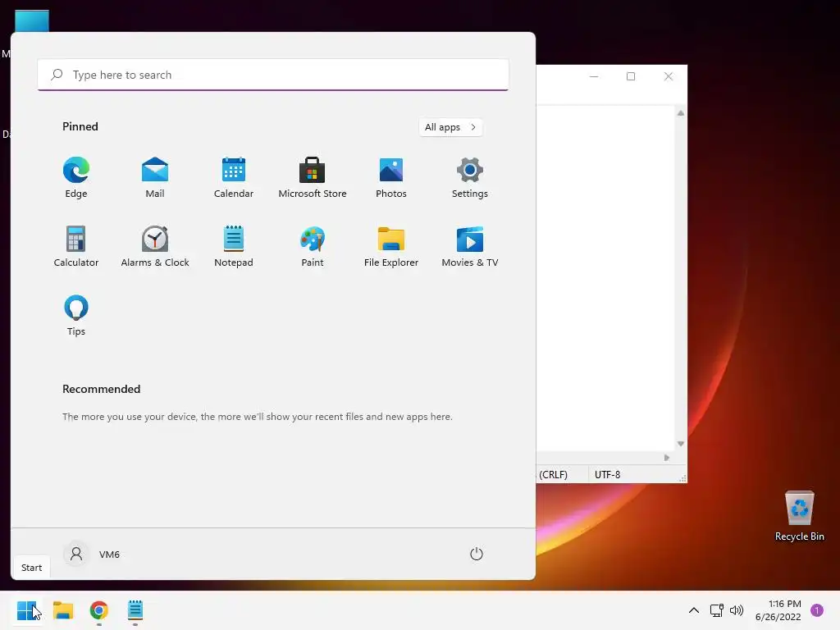Launch the Mail app
Screen dimensions: 840x630
click(155, 178)
